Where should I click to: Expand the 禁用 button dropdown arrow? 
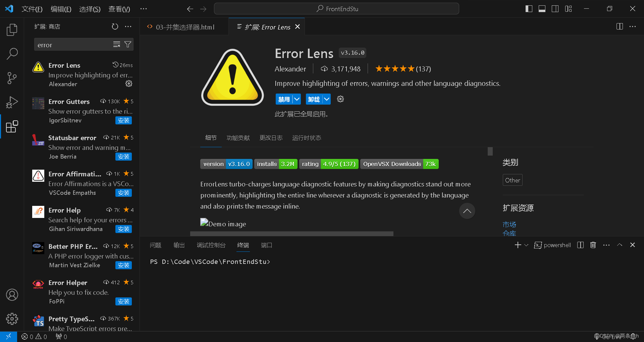tap(297, 99)
